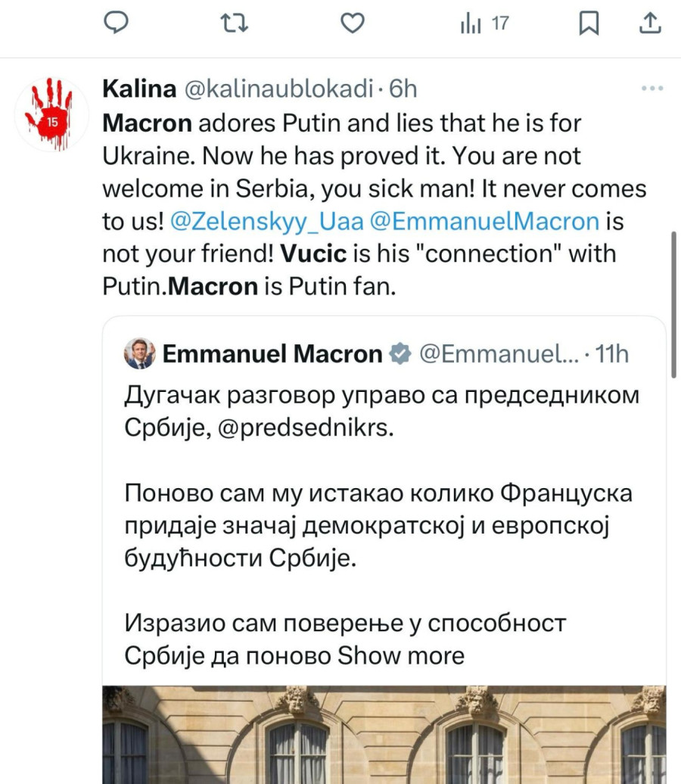The height and width of the screenshot is (784, 681).
Task: Tap the share upload arrow icon
Action: click(649, 24)
